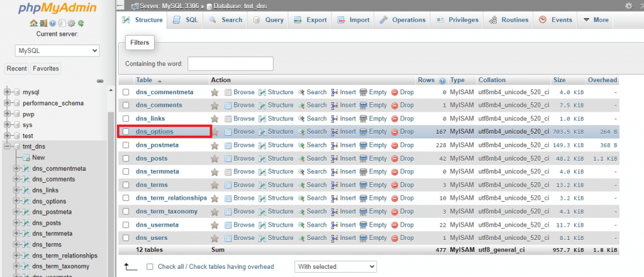Star the dns_options table as favorite
Image resolution: width=644 pixels, height=277 pixels.
214,132
